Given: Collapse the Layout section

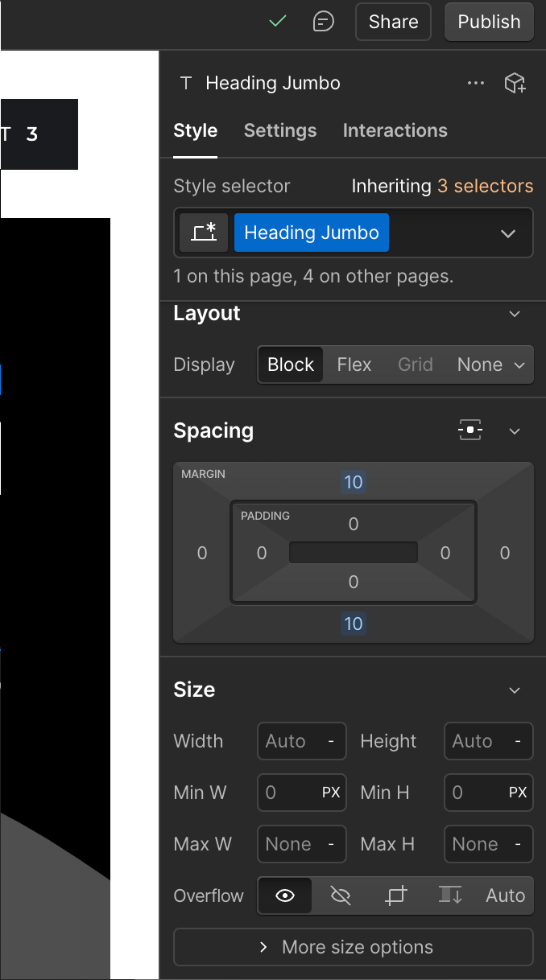Looking at the screenshot, I should click(x=515, y=314).
